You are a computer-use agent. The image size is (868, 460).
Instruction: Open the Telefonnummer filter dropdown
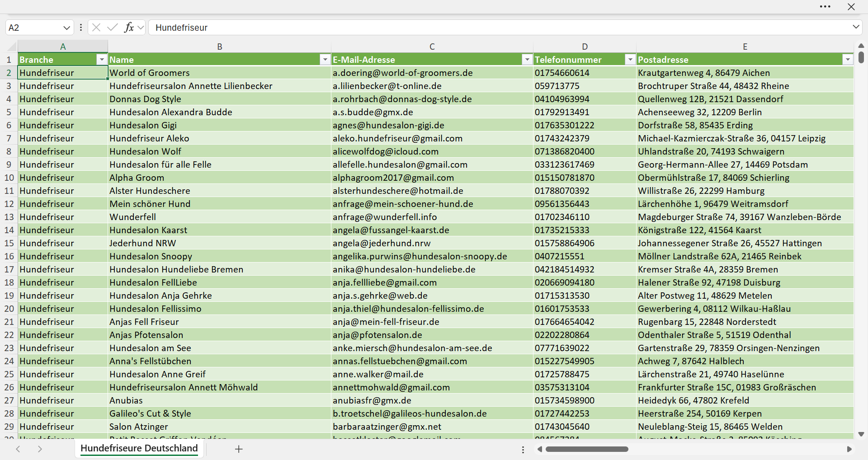click(x=630, y=60)
